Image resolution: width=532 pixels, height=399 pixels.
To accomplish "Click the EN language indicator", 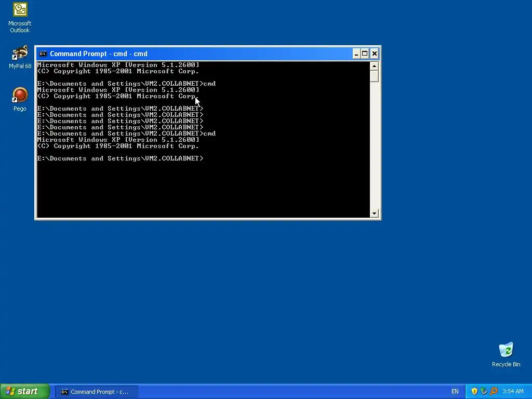I will click(455, 392).
